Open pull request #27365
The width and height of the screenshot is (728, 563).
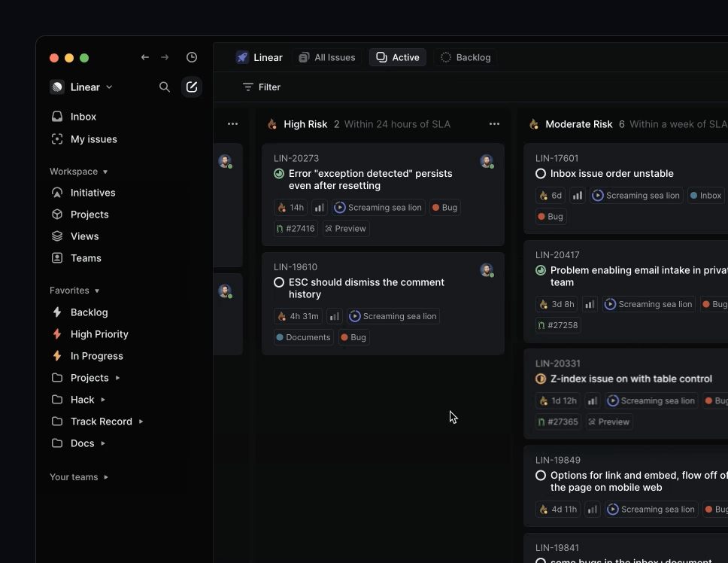click(x=558, y=421)
